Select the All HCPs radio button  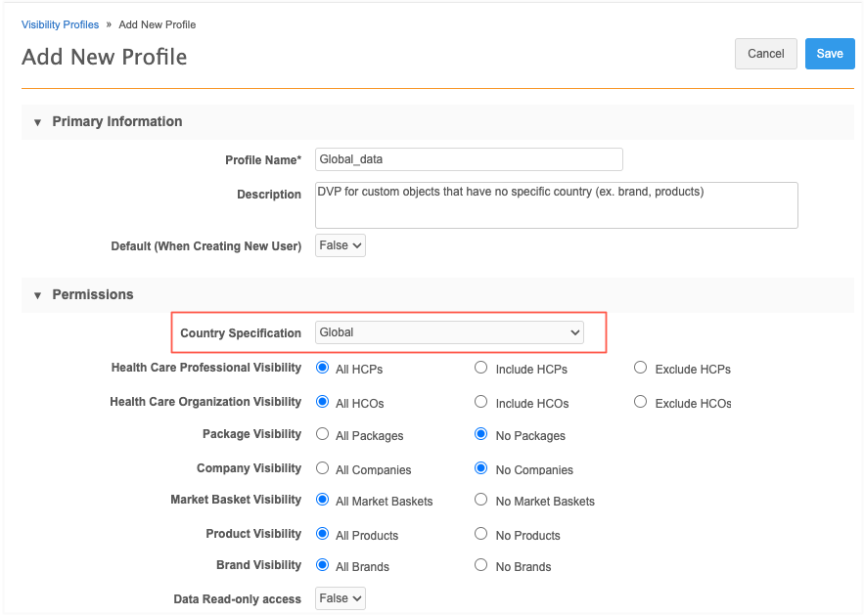(322, 369)
